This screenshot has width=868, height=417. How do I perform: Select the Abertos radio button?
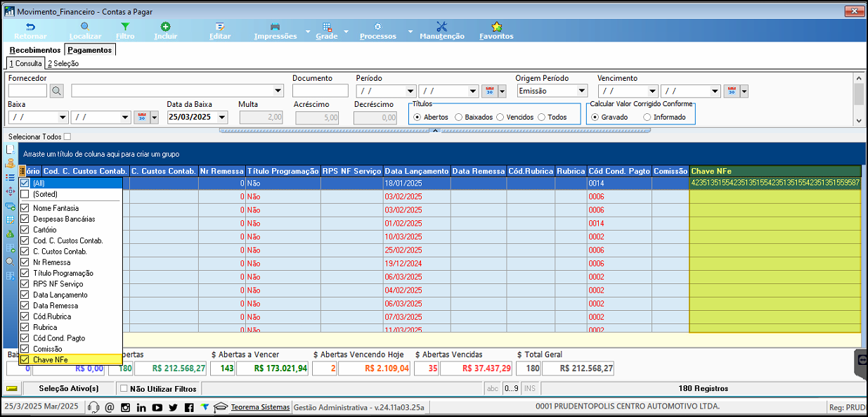[417, 117]
